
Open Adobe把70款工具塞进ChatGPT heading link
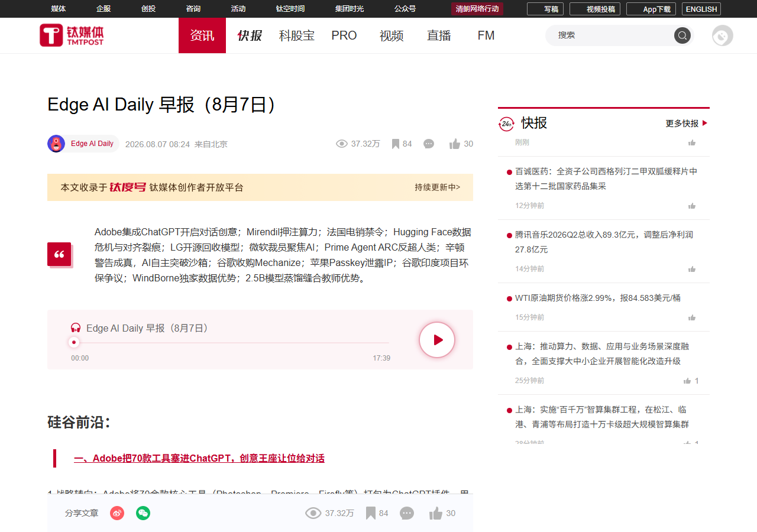pyautogui.click(x=199, y=458)
